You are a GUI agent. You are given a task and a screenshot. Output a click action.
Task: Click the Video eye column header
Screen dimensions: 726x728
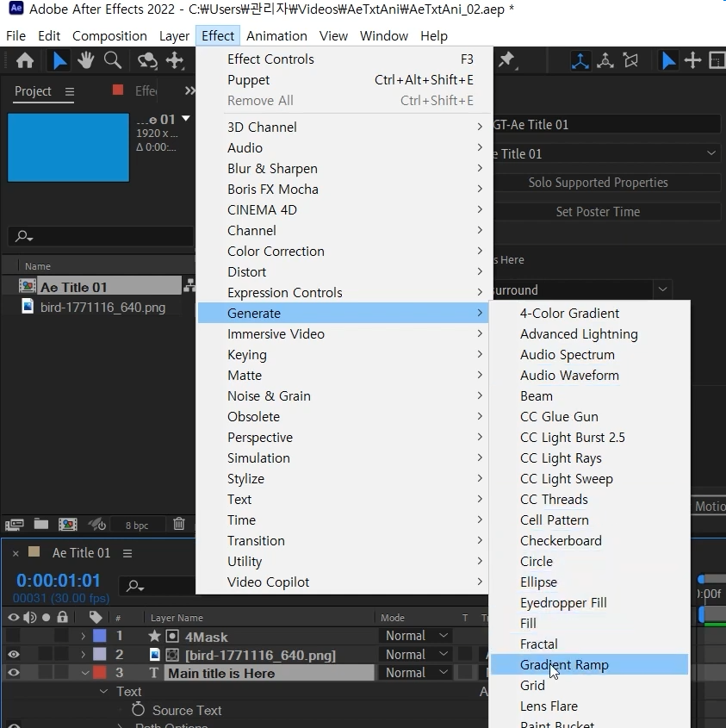click(x=14, y=617)
